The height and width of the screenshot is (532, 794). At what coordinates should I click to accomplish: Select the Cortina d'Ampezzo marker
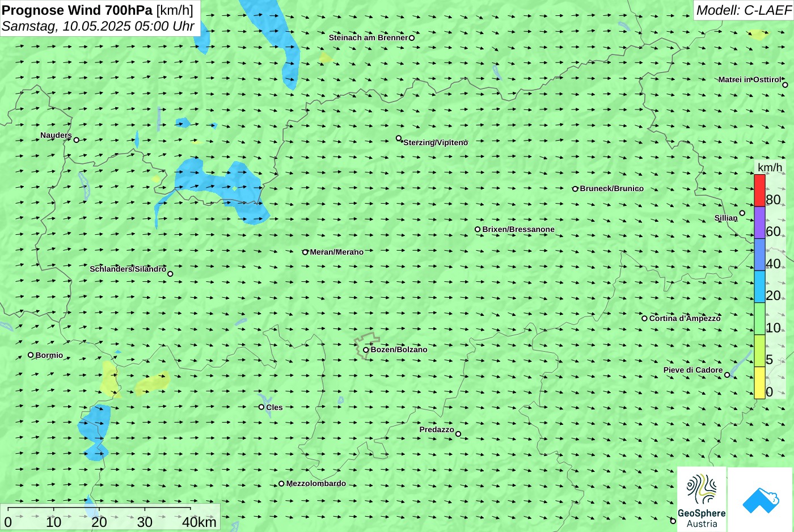[x=644, y=318]
